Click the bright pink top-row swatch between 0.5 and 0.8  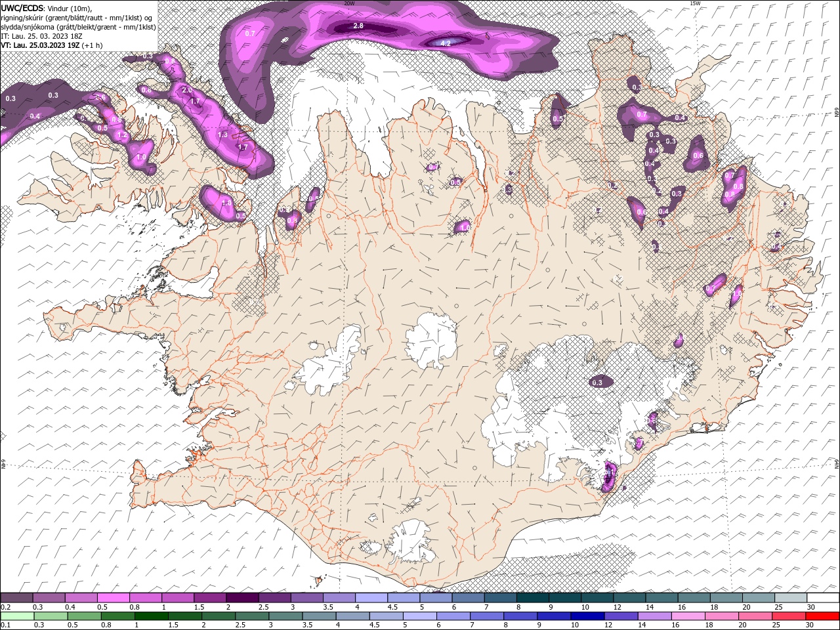pos(114,598)
